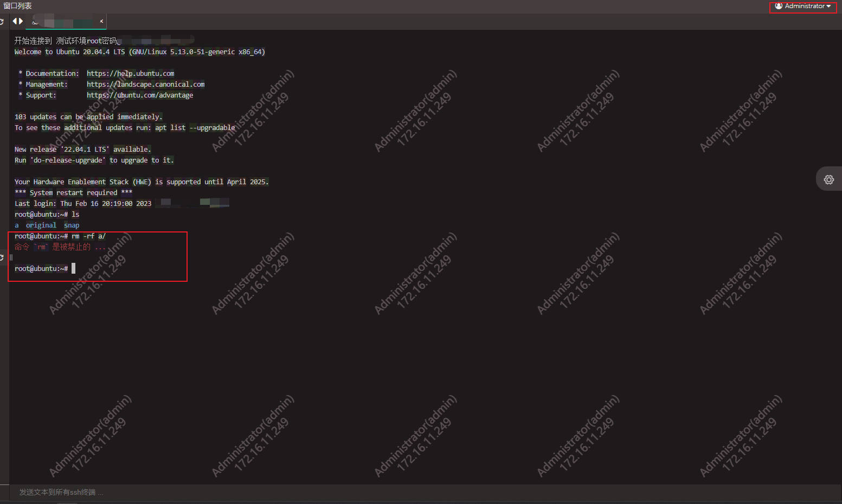Click the refresh sessions icon at top left
This screenshot has height=504, width=842.
point(2,21)
